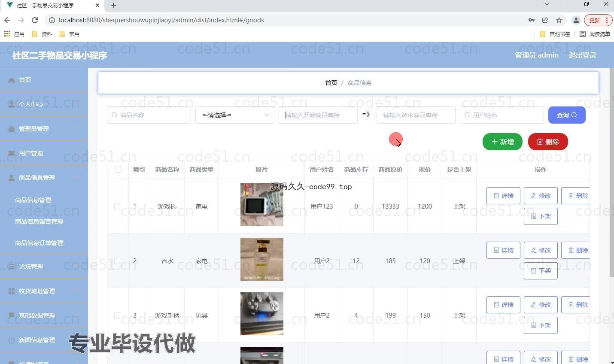Open the =-请选择-= type dropdown
Image resolution: width=614 pixels, height=364 pixels.
(235, 115)
